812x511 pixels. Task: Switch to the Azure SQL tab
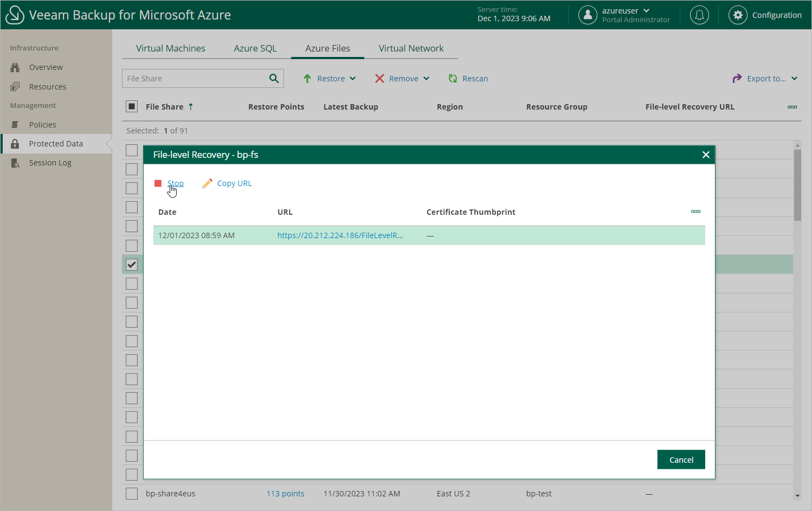coord(255,48)
